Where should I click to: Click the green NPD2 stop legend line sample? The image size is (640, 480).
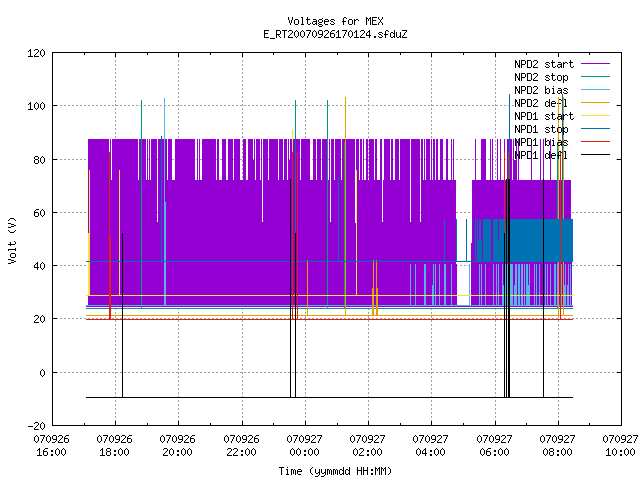click(x=595, y=77)
